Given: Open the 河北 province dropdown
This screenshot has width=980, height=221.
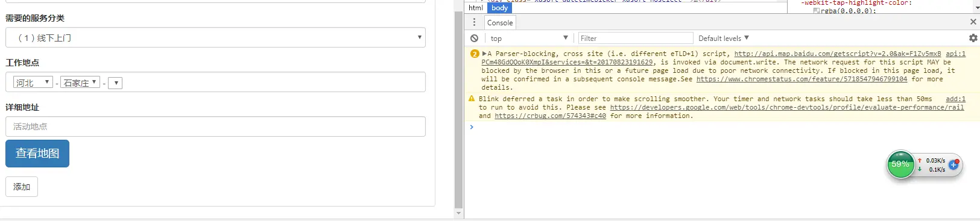Looking at the screenshot, I should (33, 82).
